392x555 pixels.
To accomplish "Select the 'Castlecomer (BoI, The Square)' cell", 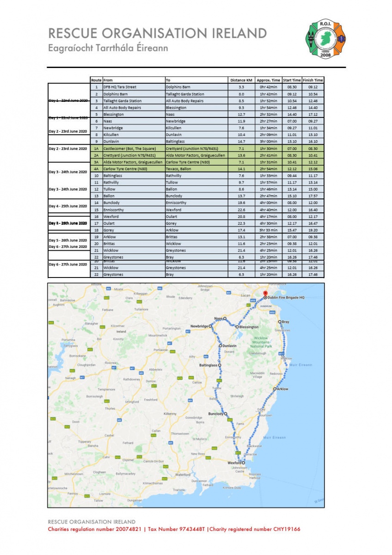I will pos(126,149).
